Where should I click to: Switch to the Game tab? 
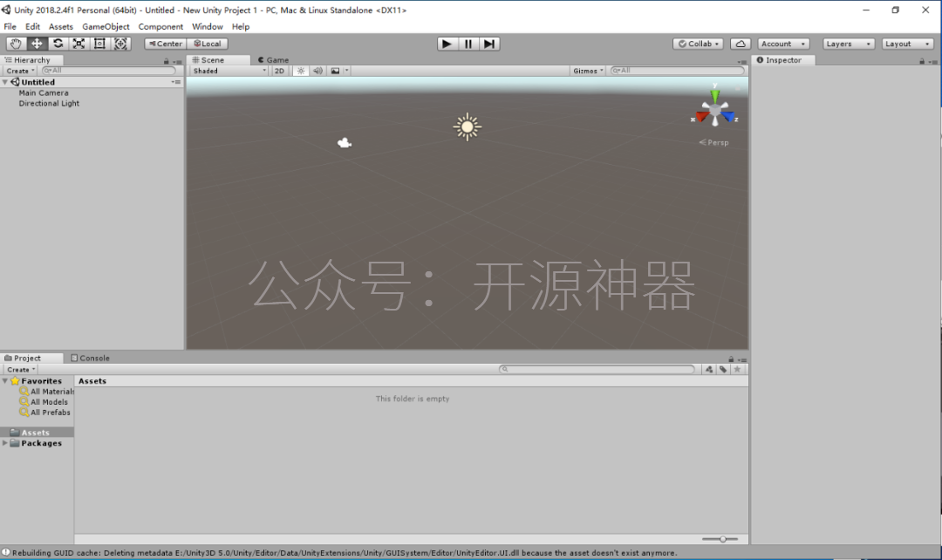coord(273,60)
